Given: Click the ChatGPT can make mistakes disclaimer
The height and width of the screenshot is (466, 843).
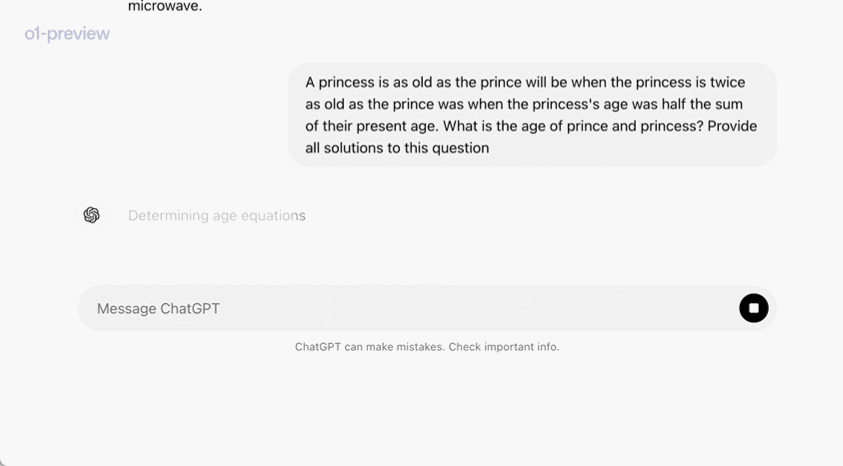Looking at the screenshot, I should pyautogui.click(x=427, y=347).
